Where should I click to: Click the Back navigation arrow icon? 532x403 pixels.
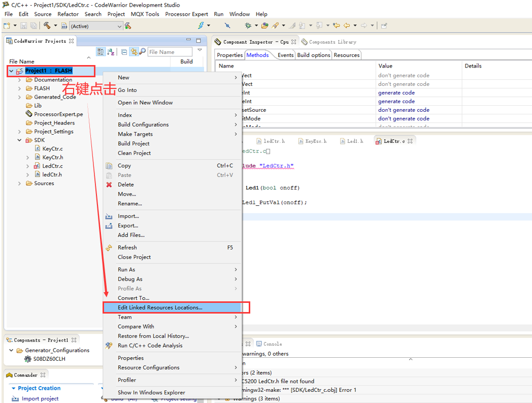pos(347,25)
